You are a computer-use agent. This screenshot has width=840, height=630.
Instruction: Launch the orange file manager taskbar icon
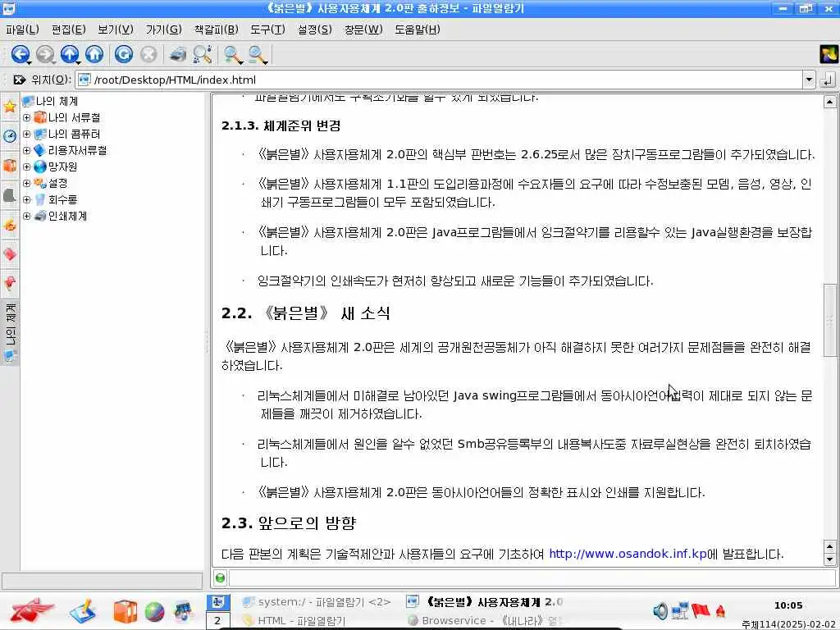coord(125,611)
